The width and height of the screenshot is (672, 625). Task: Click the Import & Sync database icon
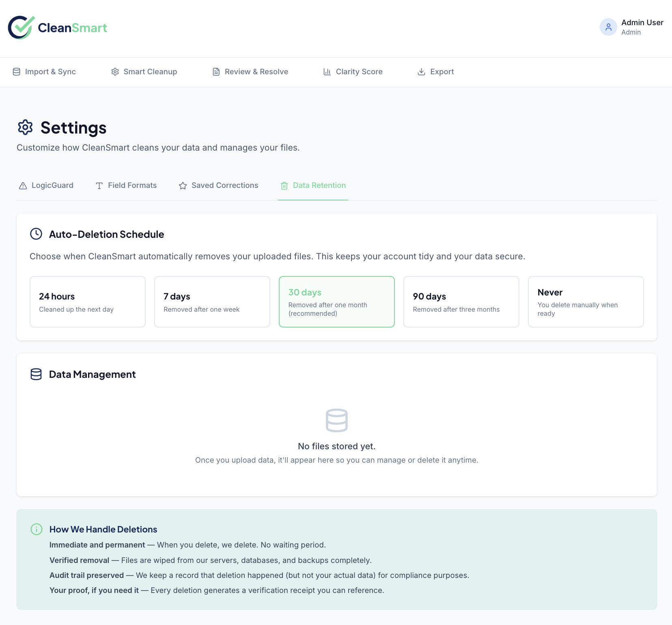click(17, 72)
